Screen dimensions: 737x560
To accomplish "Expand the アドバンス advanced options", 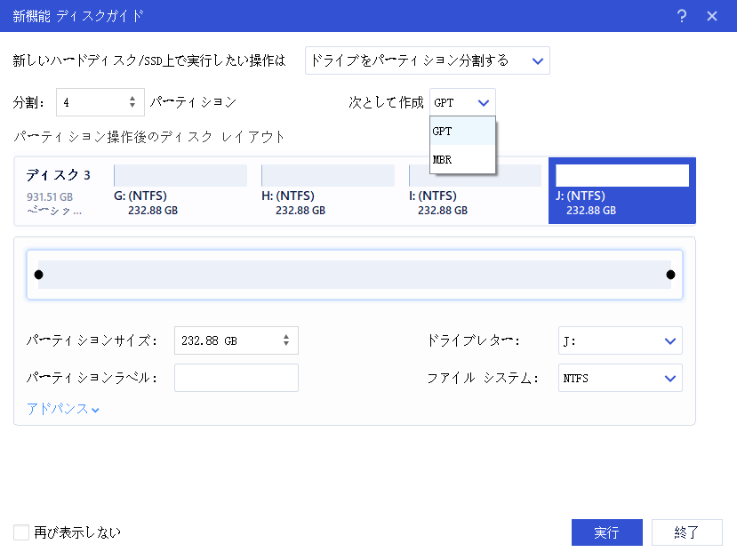I will tap(63, 409).
